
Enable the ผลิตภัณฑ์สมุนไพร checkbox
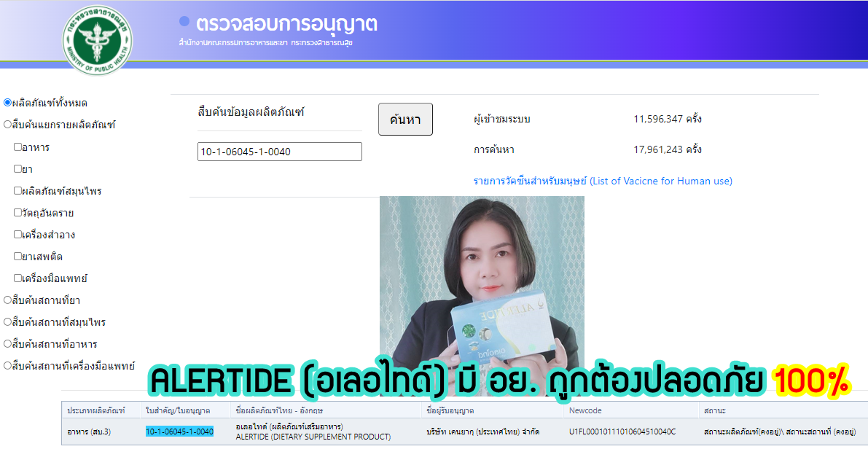[17, 191]
